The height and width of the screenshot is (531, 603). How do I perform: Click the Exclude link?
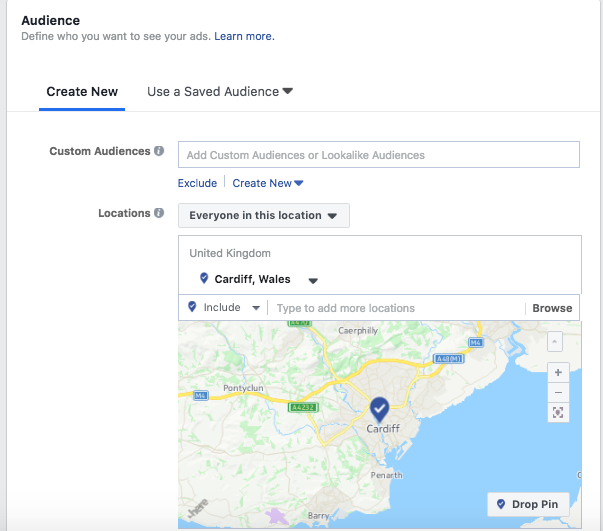197,183
